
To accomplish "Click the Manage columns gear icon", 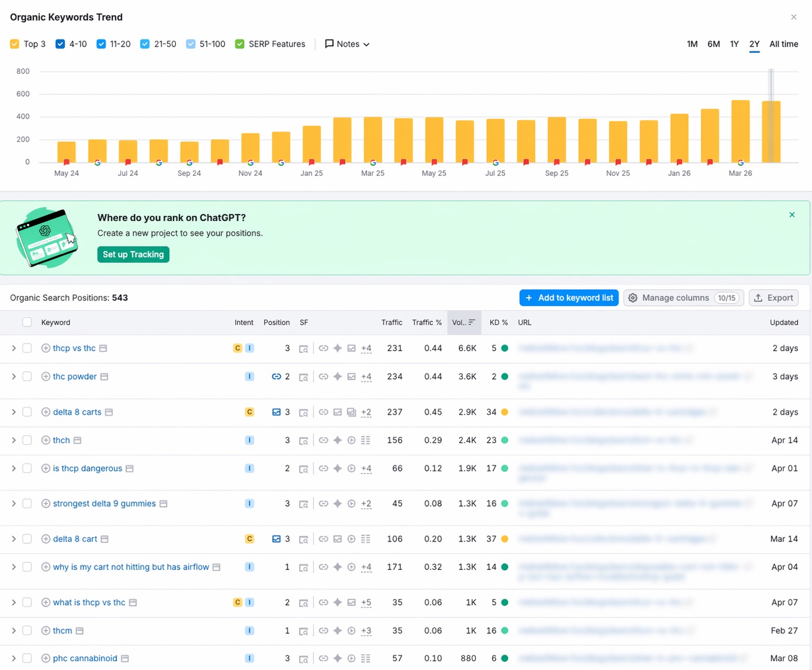I will point(633,298).
